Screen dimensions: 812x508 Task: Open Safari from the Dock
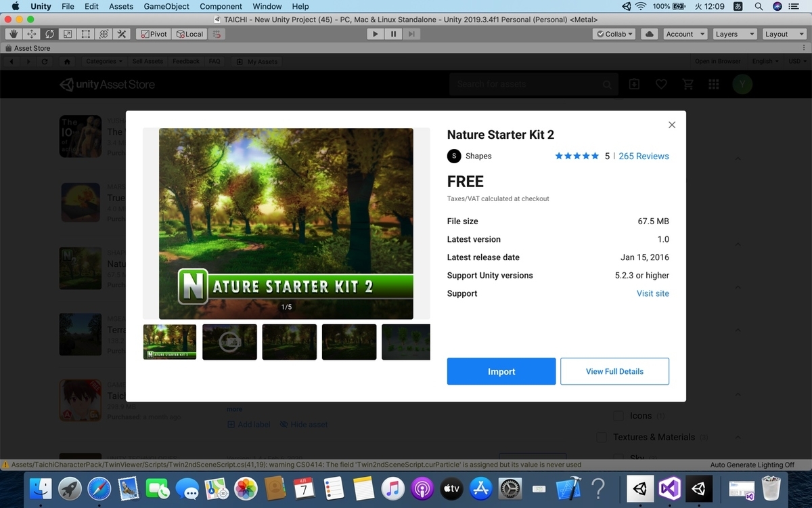[98, 488]
